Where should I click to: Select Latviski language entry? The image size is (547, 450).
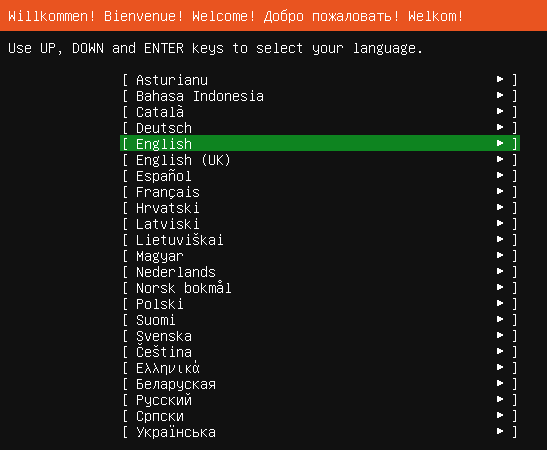coord(320,224)
